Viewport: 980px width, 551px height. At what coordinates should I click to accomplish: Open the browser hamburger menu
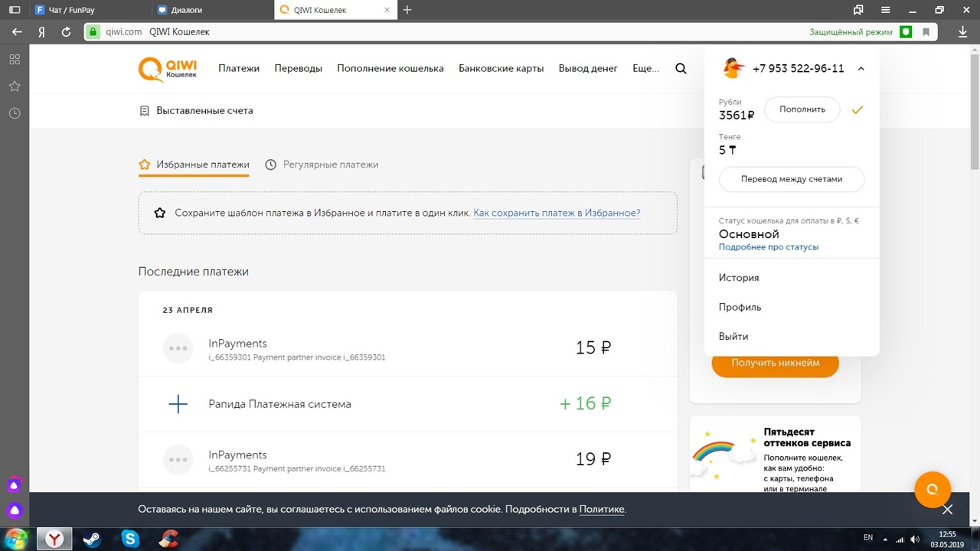point(886,10)
